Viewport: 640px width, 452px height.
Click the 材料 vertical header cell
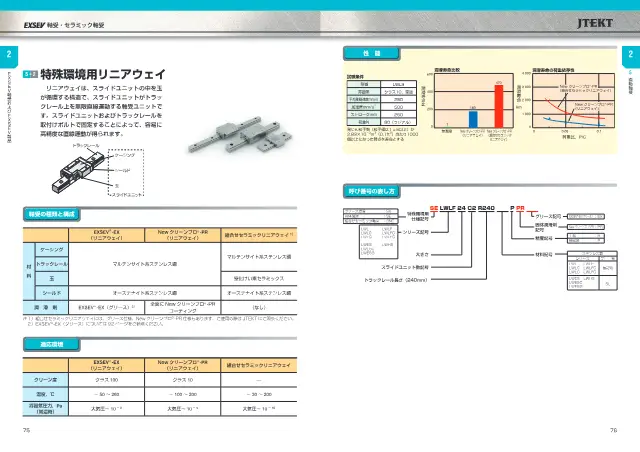(x=29, y=271)
